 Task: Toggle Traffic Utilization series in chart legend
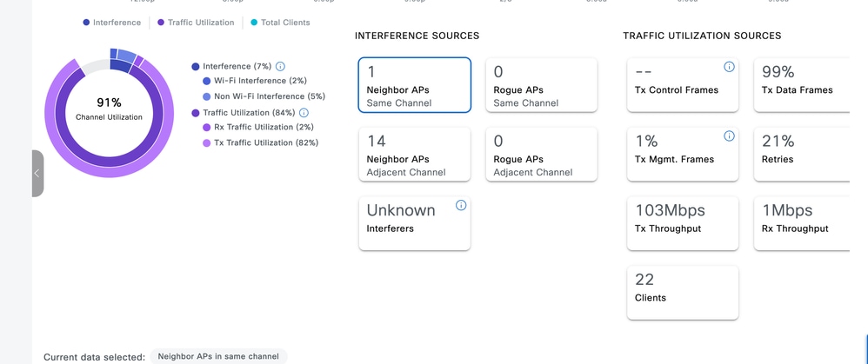coord(196,23)
